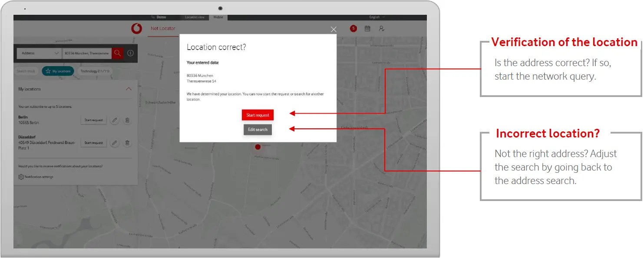Screen dimensions: 644x258
Task: Click the Vodafone logo icon
Action: 136,29
